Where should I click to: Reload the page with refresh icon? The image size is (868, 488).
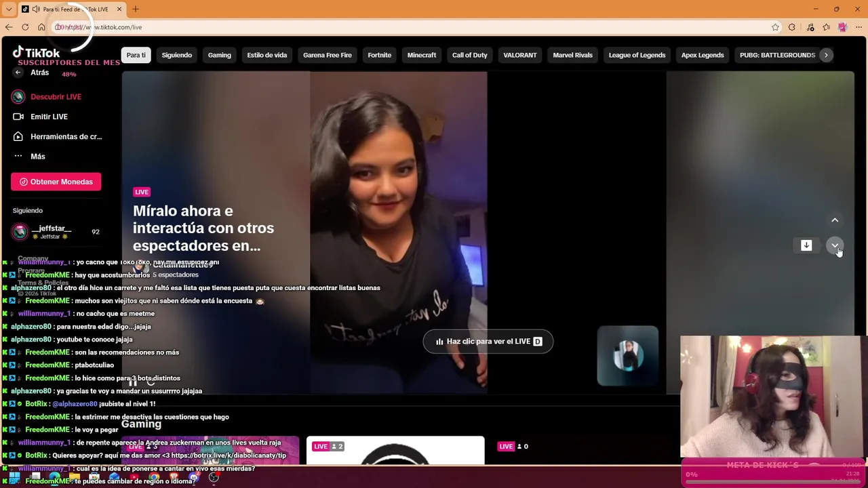pos(25,27)
